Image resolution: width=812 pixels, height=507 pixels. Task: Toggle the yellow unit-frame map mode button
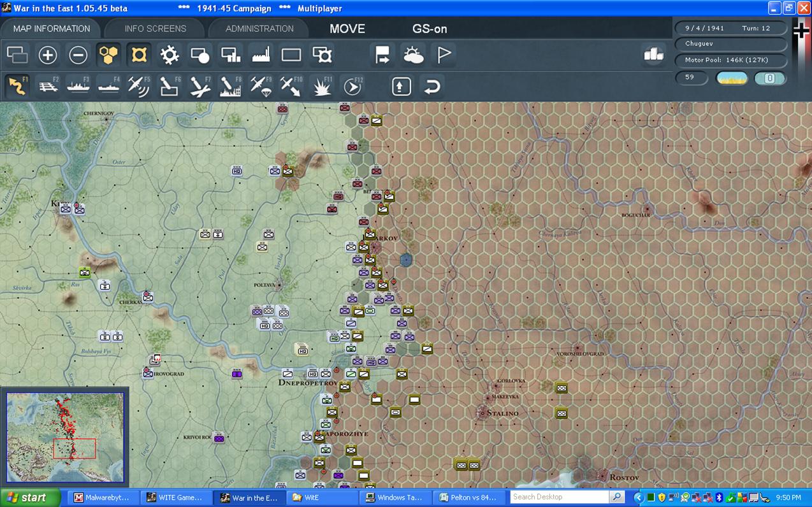(x=139, y=55)
